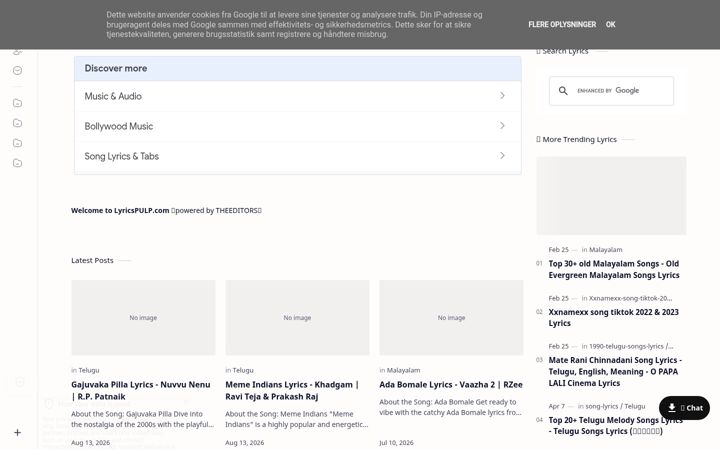The height and width of the screenshot is (450, 720).
Task: Click Feb 25 date above Xxnamexx song
Action: click(558, 298)
